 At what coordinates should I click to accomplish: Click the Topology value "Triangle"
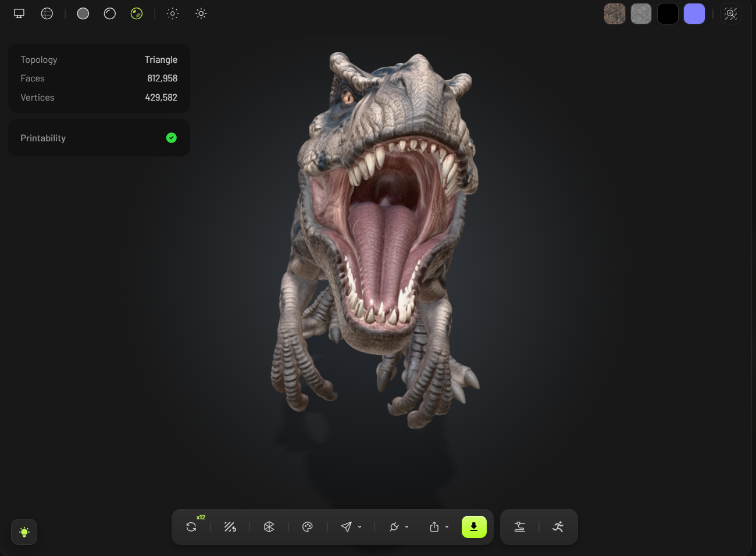(x=161, y=60)
